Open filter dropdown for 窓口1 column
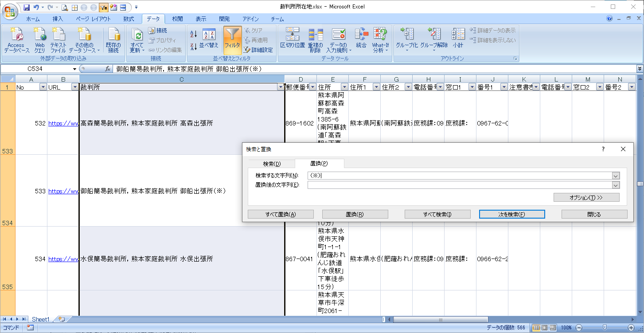Viewport: 644px width, 333px height. (472, 87)
